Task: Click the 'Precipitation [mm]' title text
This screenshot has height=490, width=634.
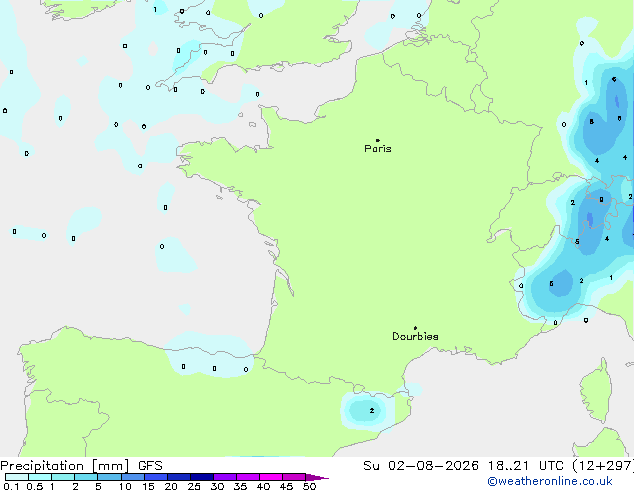Action: click(65, 466)
